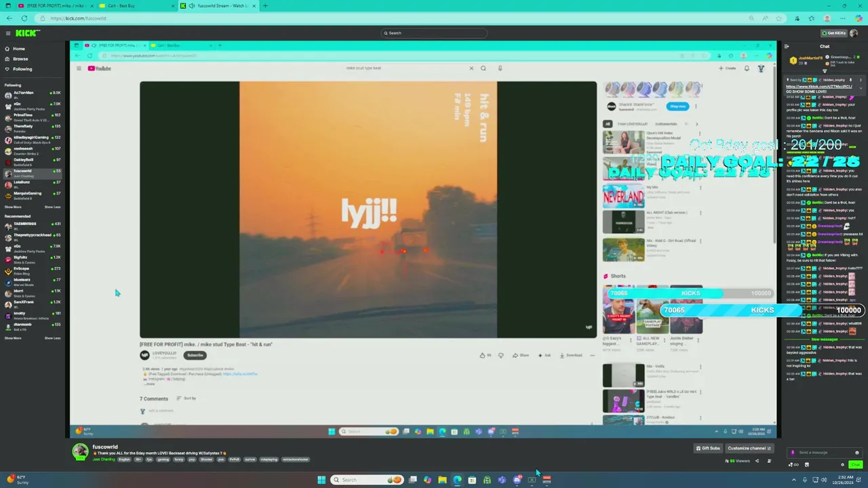Open the tab actions icon left of tabs
The image size is (868, 488).
pyautogui.click(x=7, y=5)
